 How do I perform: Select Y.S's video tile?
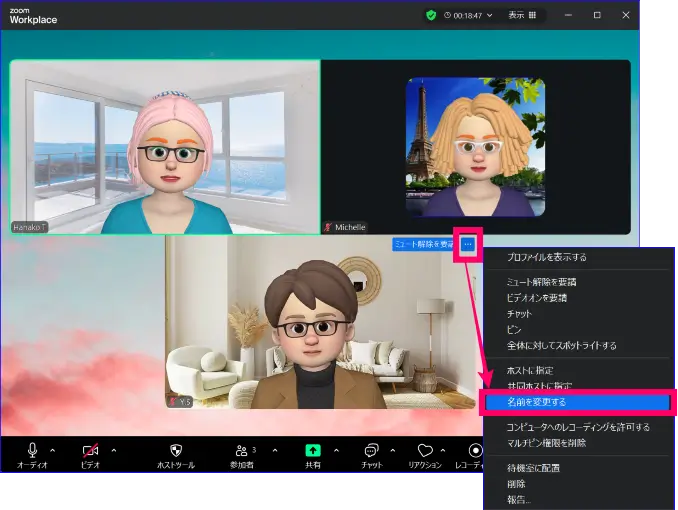(x=320, y=322)
